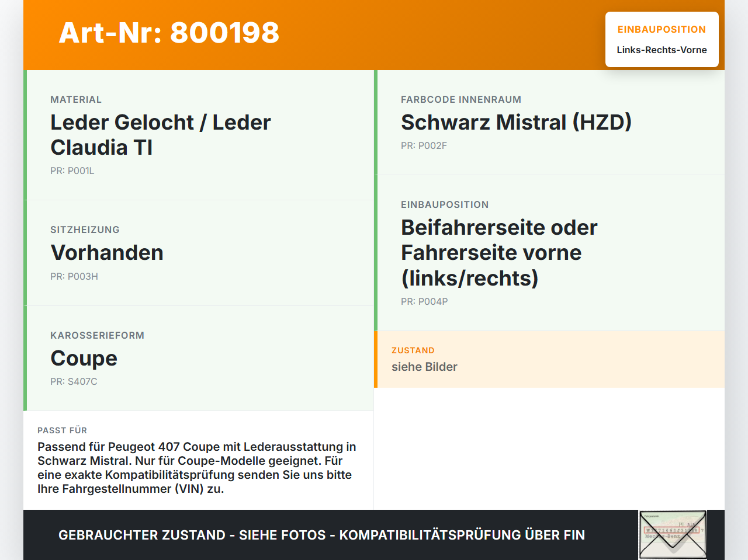Viewport: 748px width, 560px height.
Task: Click the material value Leder Gelocht / Leder Claudia TI
Action: tap(161, 135)
